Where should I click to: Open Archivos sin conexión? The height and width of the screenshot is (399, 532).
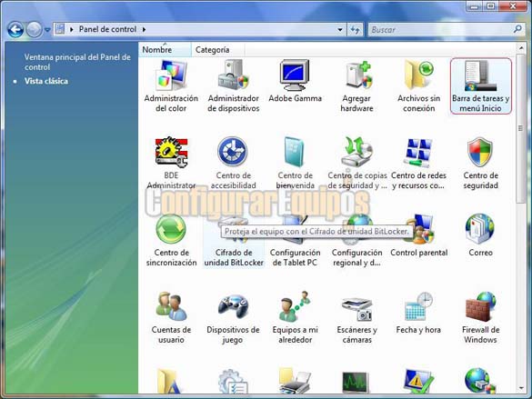pos(418,86)
